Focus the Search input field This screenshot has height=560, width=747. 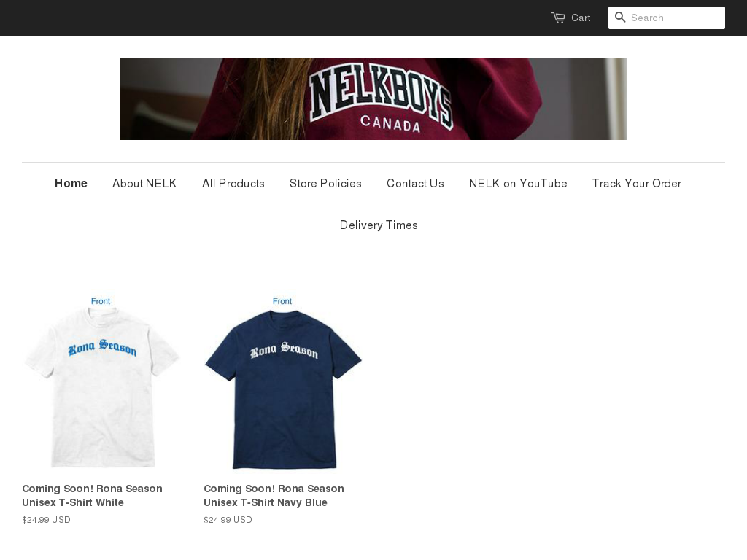[x=667, y=17]
